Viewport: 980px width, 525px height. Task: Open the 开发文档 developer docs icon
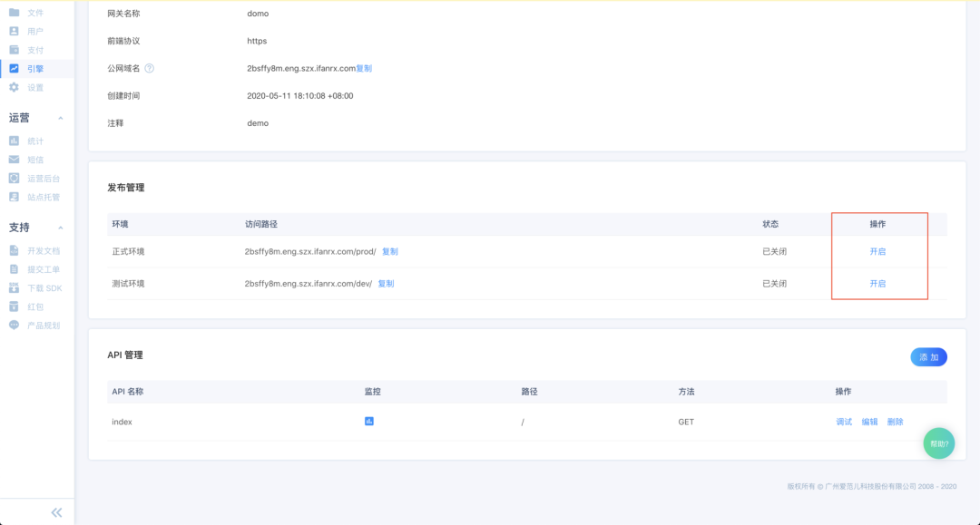(x=14, y=251)
